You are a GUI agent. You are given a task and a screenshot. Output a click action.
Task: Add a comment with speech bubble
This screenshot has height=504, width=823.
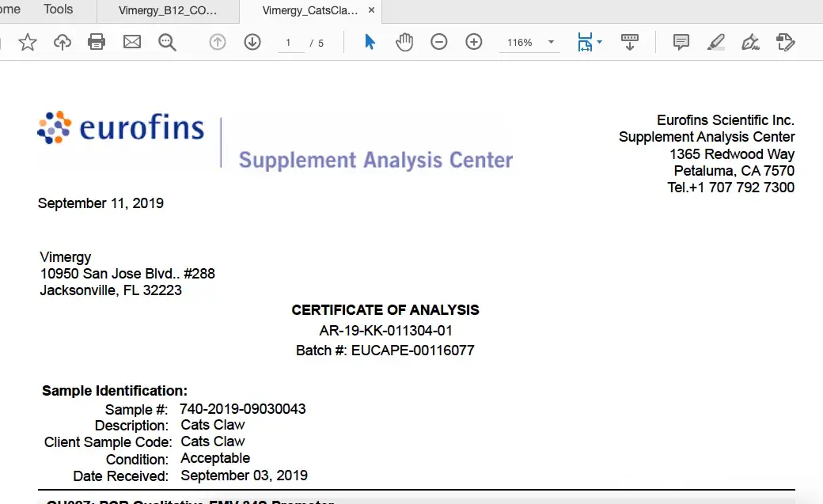[681, 42]
